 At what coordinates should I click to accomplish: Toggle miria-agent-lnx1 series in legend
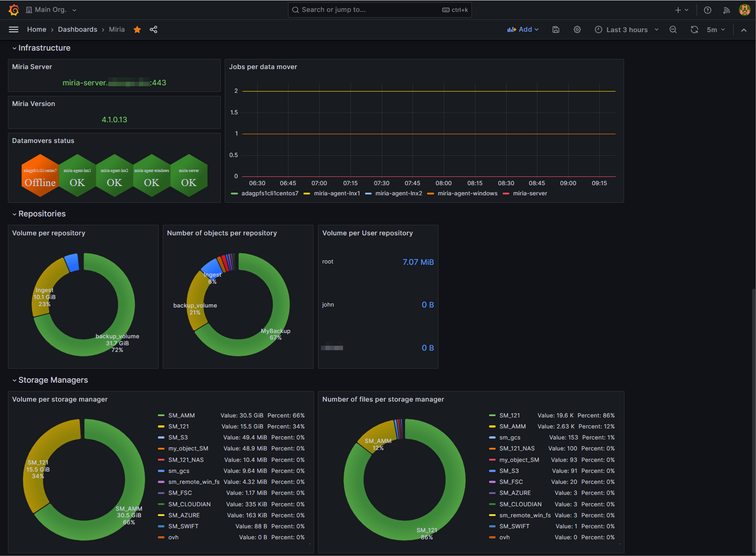[x=337, y=194]
